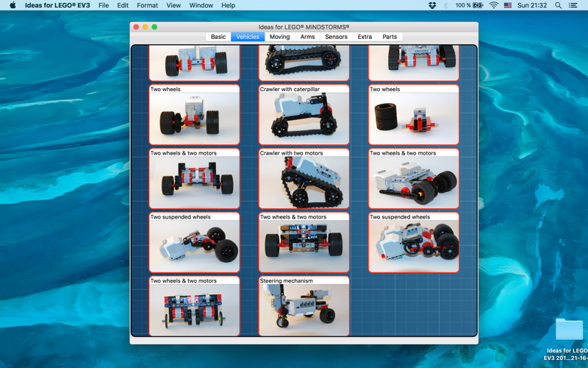Open the Sensors tab
Screen dimensions: 588x368
pyautogui.click(x=336, y=37)
